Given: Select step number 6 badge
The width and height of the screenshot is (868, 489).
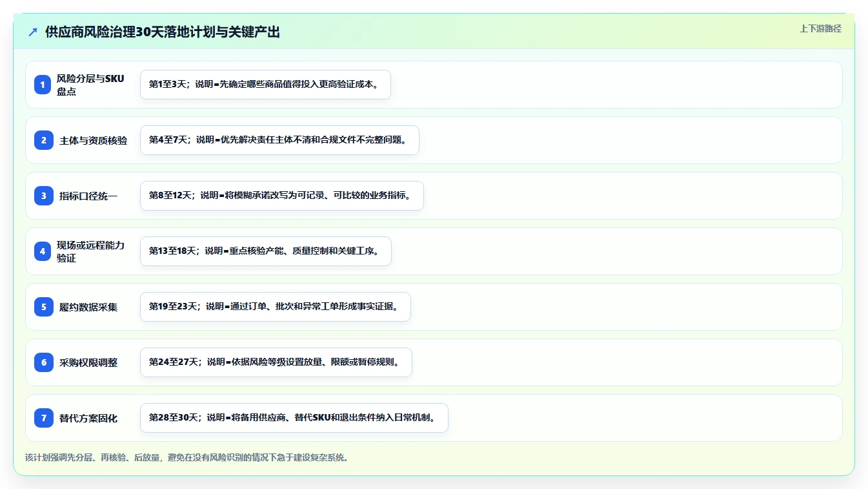Looking at the screenshot, I should coord(44,362).
